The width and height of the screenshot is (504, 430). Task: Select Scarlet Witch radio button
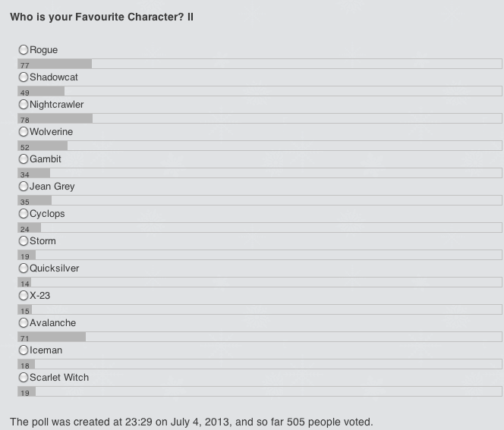click(x=24, y=378)
